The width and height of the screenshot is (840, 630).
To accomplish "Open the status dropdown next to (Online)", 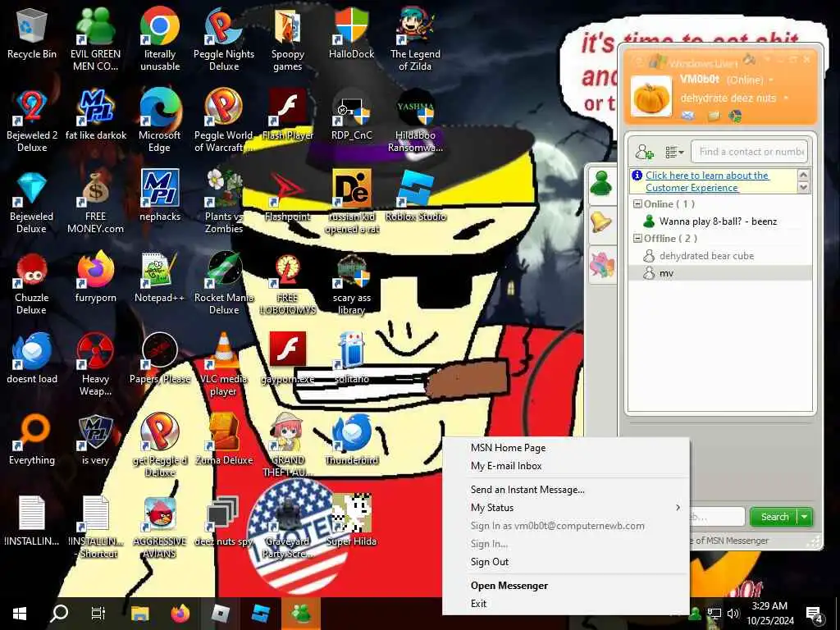I will pos(771,80).
